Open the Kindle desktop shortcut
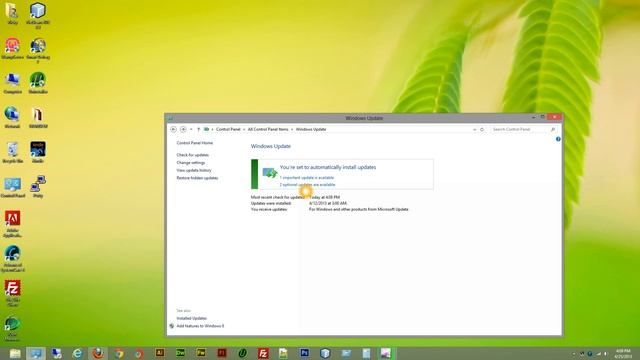This screenshot has height=360, width=640. (x=38, y=152)
